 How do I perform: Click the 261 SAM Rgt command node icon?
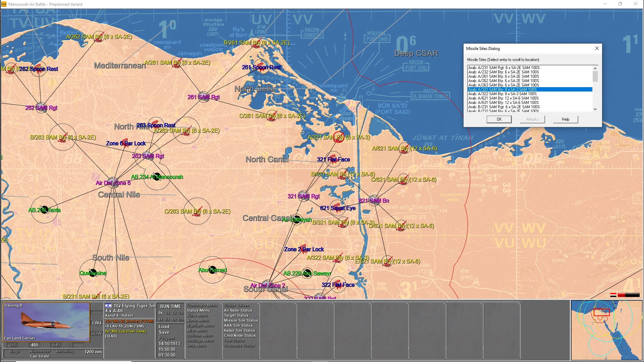click(x=204, y=97)
